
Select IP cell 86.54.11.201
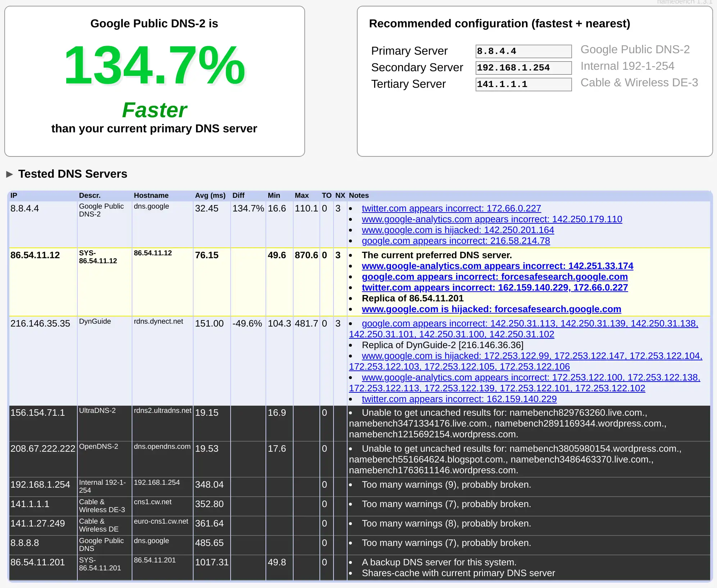point(37,562)
